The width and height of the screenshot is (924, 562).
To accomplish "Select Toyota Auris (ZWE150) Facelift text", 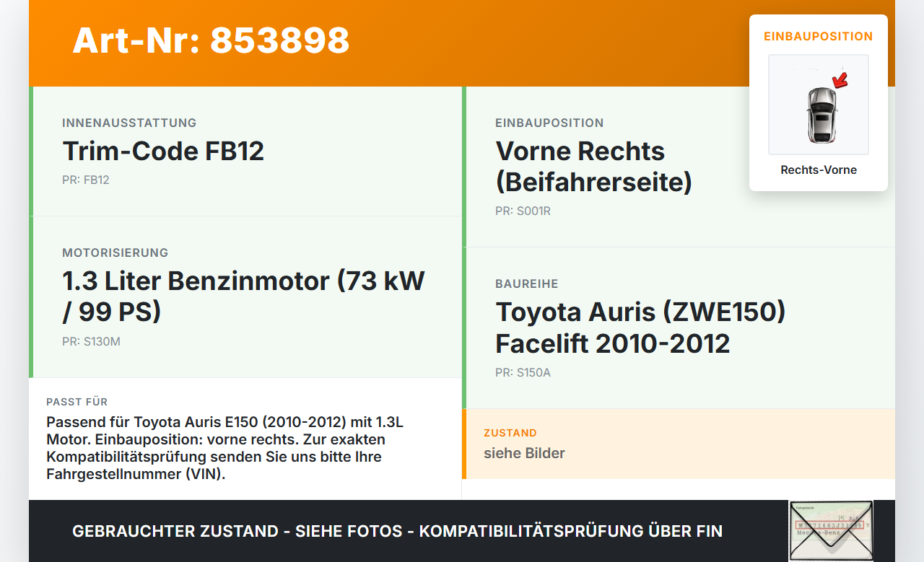I will tap(640, 328).
